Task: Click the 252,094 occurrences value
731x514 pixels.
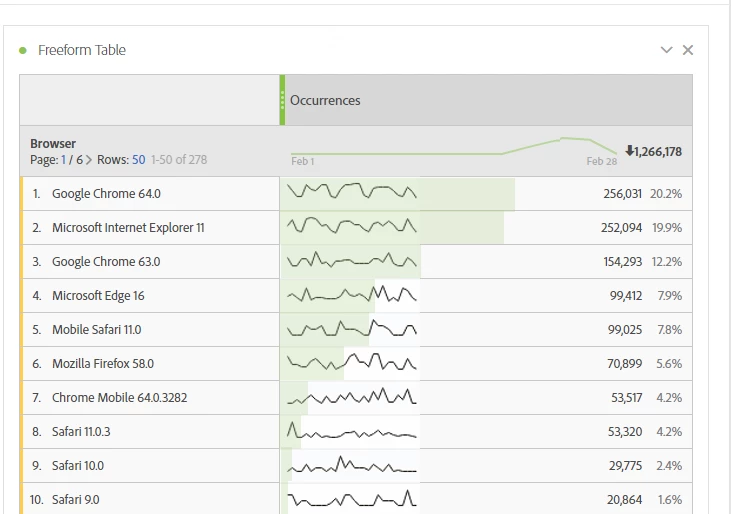Action: pyautogui.click(x=621, y=227)
